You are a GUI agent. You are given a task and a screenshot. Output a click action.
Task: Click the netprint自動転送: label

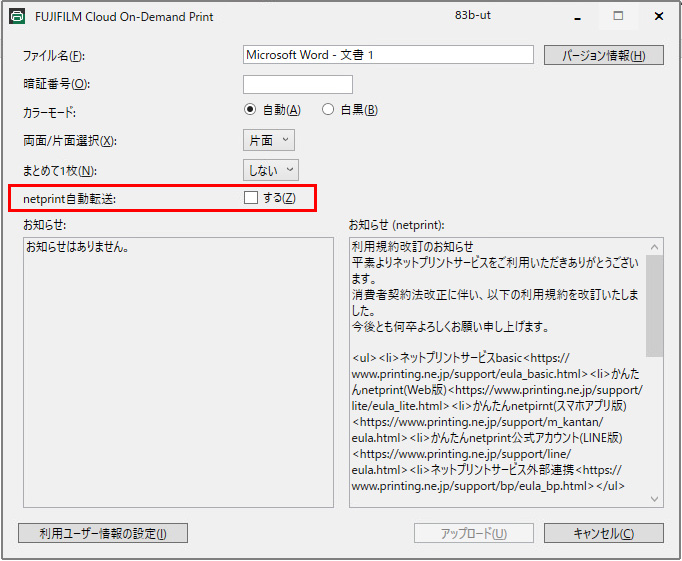click(x=70, y=199)
